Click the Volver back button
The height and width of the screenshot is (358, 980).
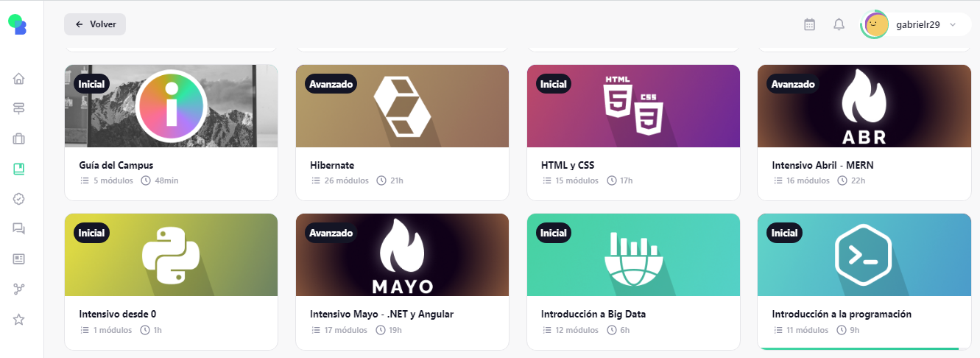(95, 24)
